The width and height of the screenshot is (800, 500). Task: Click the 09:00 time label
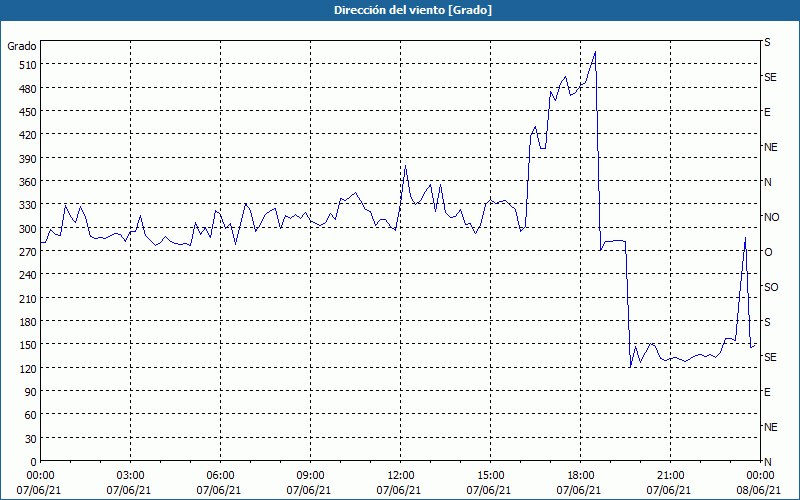click(x=310, y=476)
